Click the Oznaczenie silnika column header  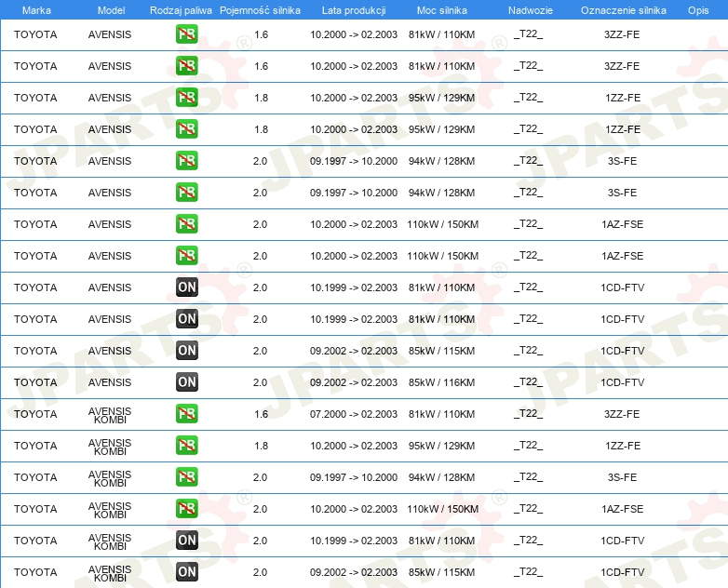tap(624, 10)
